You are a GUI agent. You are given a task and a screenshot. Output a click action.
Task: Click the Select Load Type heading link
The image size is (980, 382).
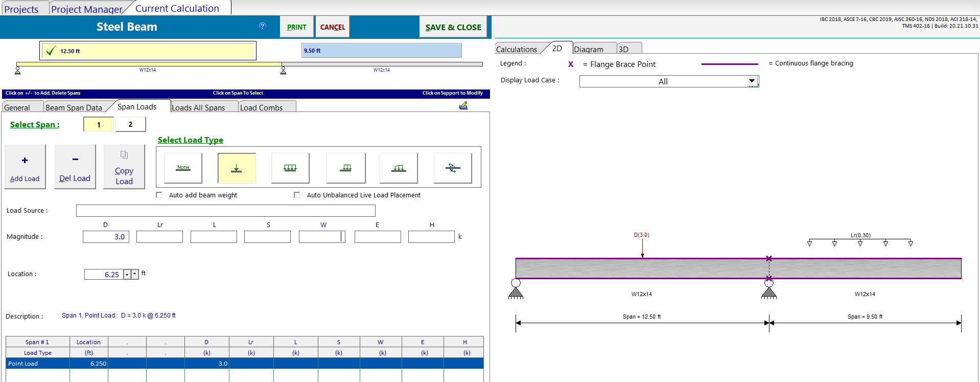tap(191, 140)
